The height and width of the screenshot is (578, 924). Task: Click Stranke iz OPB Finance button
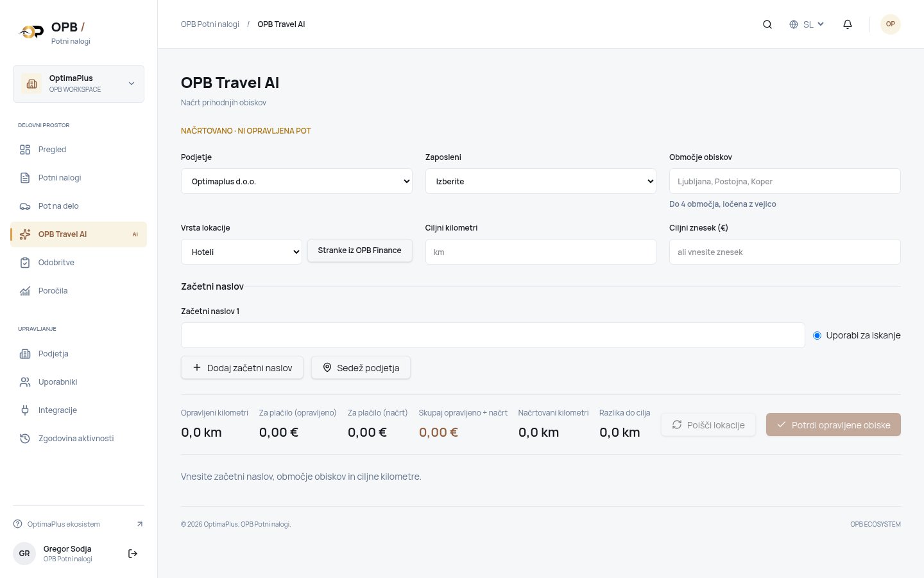click(x=359, y=250)
